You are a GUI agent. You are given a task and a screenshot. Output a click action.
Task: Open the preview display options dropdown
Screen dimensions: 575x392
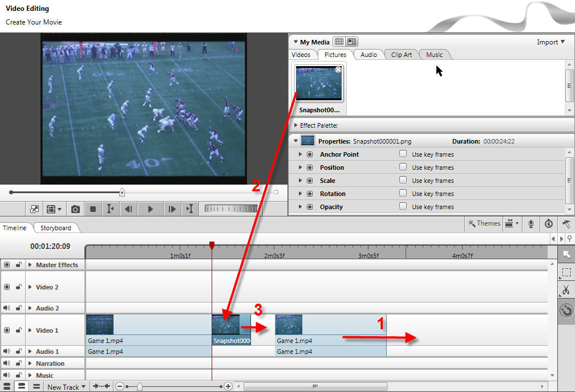(x=54, y=209)
